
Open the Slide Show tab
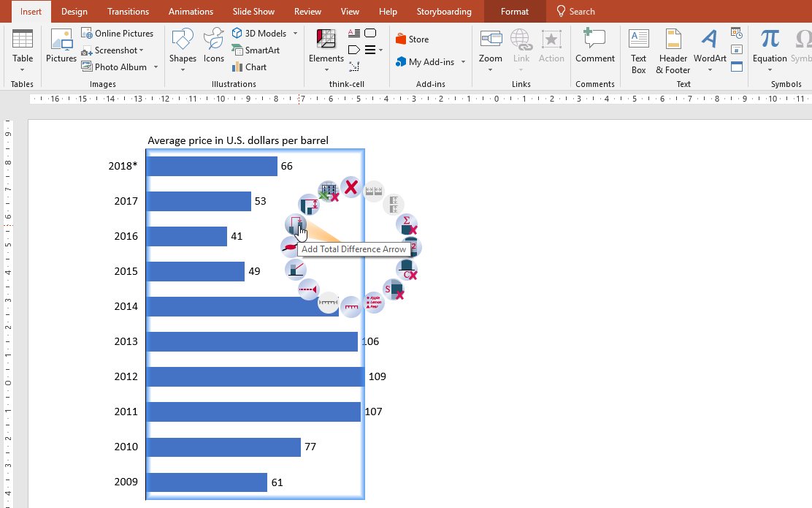[253, 12]
